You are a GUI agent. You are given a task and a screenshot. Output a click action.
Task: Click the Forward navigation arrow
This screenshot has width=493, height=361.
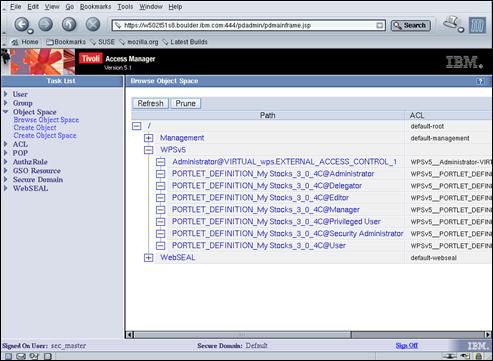46,24
